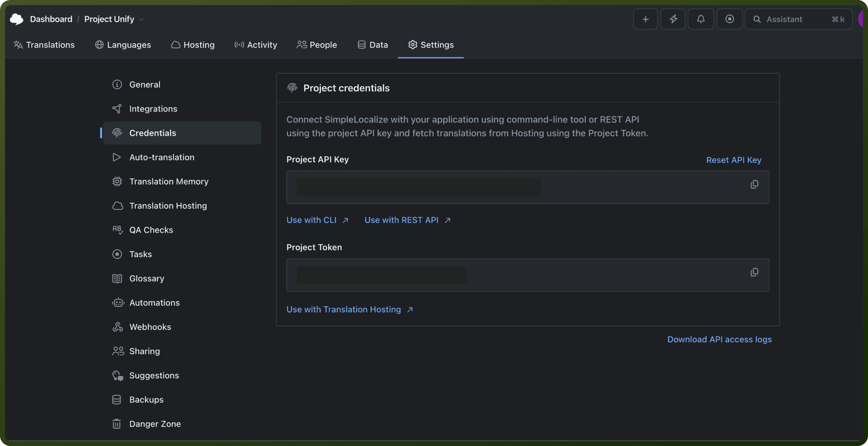This screenshot has height=446, width=868.
Task: Switch to the Languages tab
Action: click(123, 45)
